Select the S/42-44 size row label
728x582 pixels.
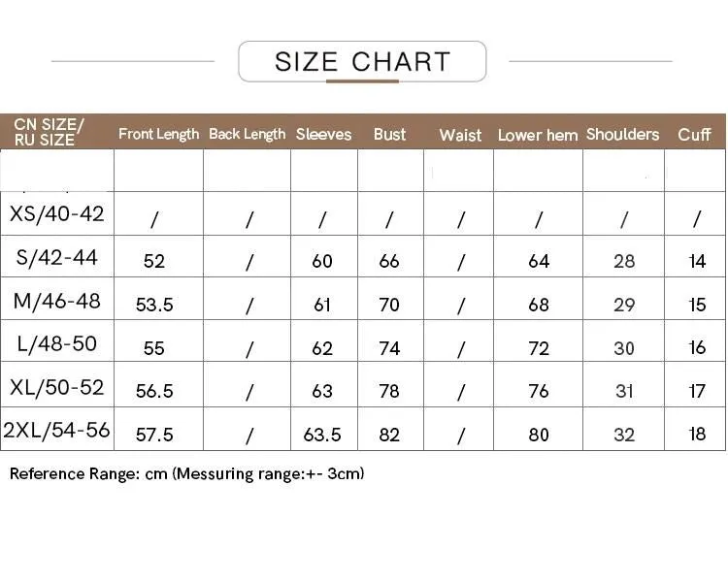click(x=56, y=257)
